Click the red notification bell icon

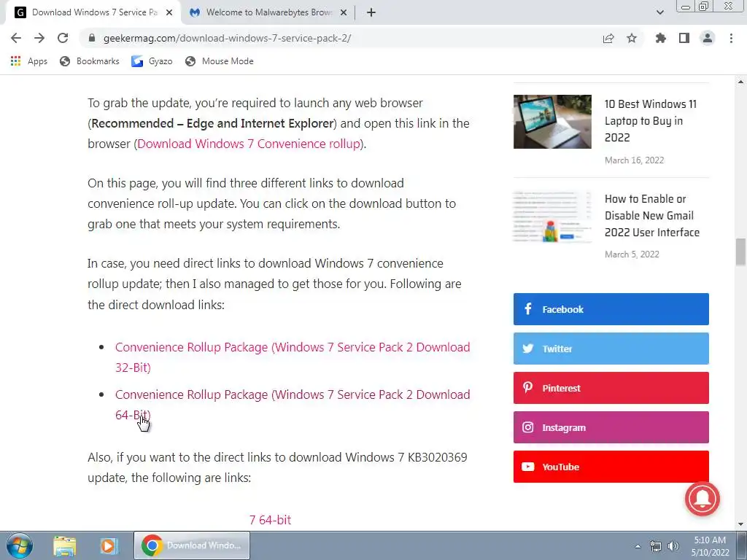(x=703, y=499)
